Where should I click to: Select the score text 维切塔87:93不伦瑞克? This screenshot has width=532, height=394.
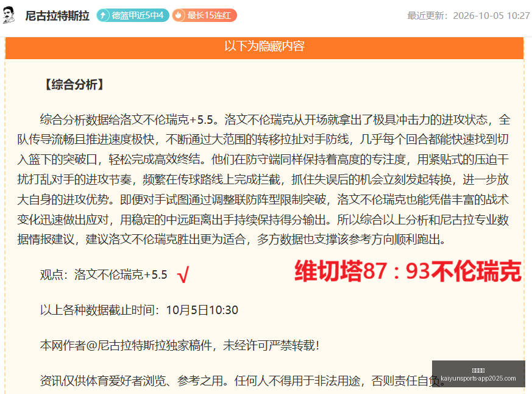pos(408,271)
